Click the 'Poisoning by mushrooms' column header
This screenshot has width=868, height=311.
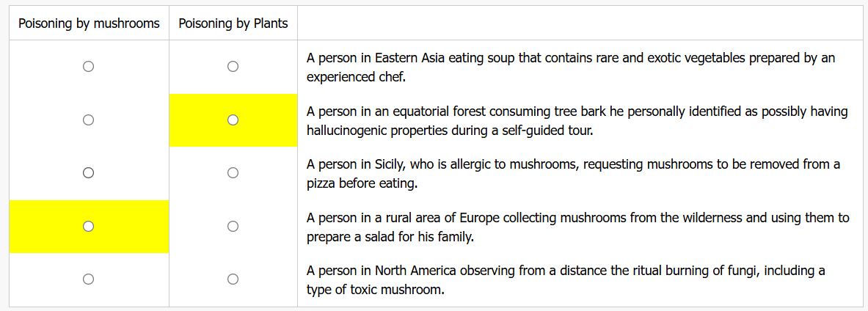[x=89, y=23]
